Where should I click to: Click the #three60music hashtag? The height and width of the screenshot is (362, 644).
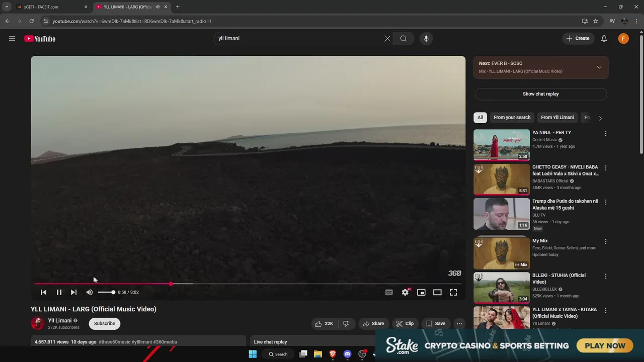pos(114,342)
